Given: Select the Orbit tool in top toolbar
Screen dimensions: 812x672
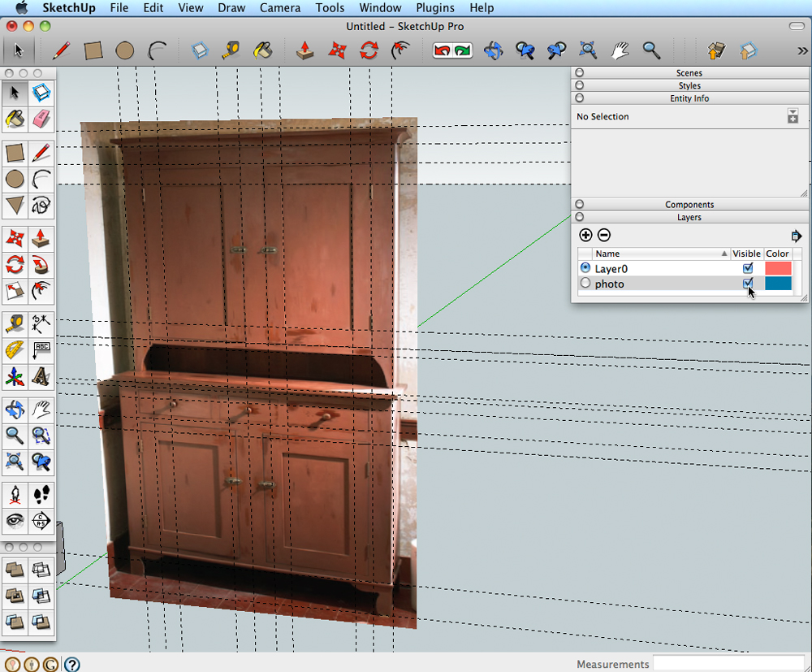Looking at the screenshot, I should (x=493, y=50).
